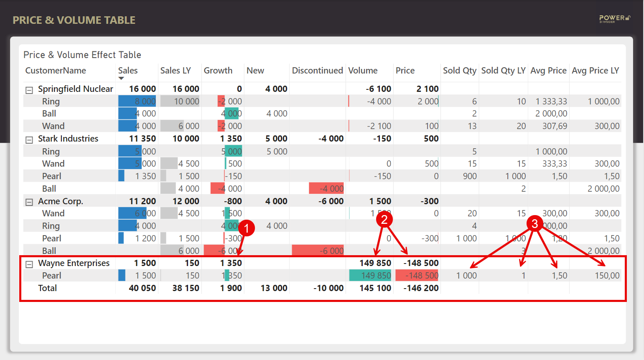The height and width of the screenshot is (360, 644).
Task: Click Total Volume value 145 100
Action: click(x=375, y=288)
